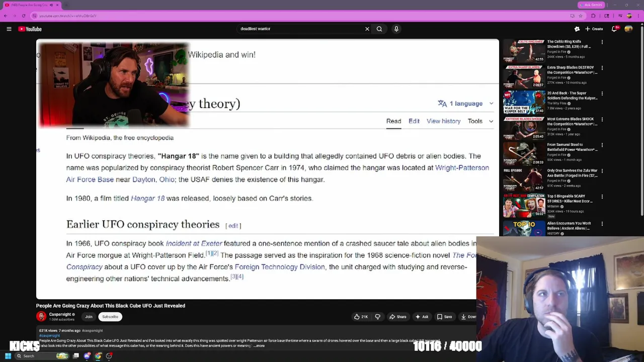This screenshot has width=644, height=362.
Task: Open the Windows Start button
Action: (x=8, y=356)
